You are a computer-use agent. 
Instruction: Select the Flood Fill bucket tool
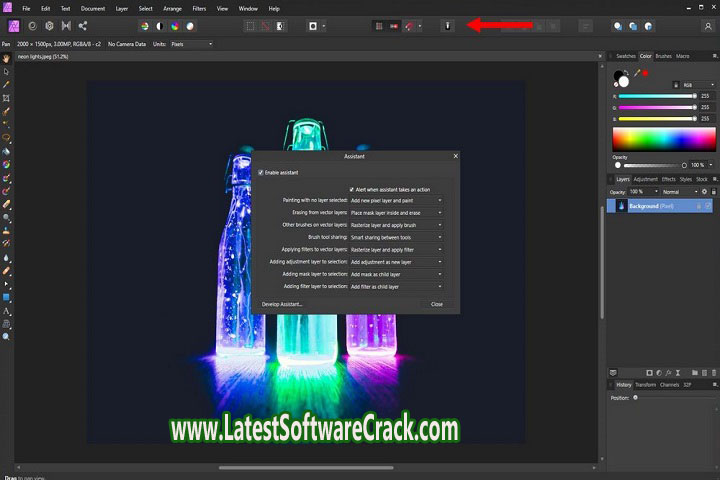(x=6, y=151)
